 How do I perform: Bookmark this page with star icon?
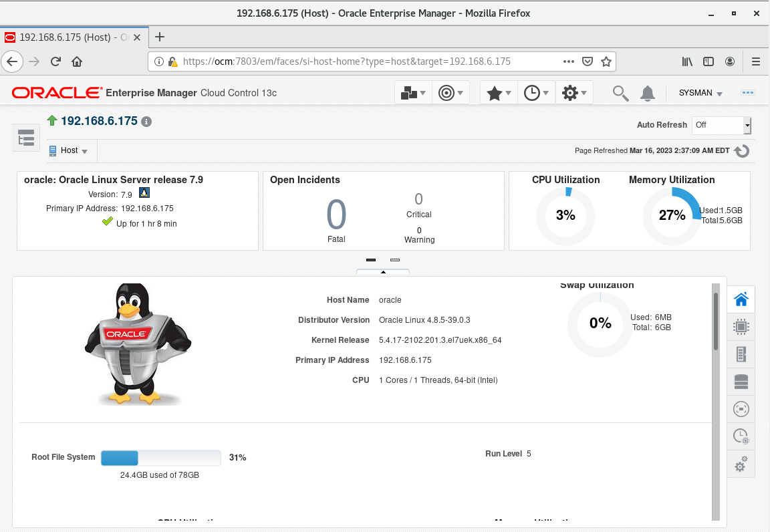(x=606, y=61)
